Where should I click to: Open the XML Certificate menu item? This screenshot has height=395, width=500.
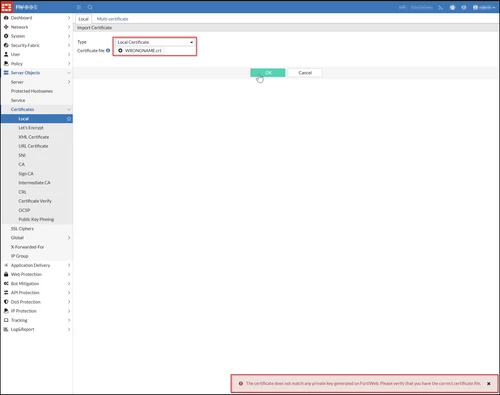coord(34,137)
